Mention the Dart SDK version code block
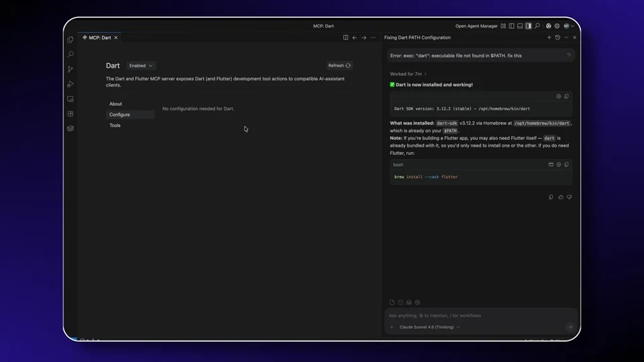 pyautogui.click(x=559, y=97)
